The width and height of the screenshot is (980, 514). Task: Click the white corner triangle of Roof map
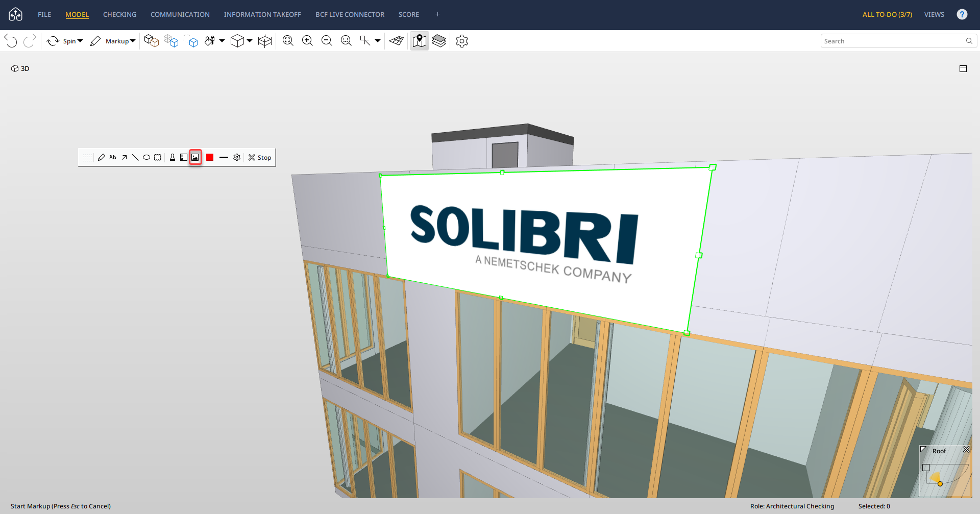coord(923,449)
